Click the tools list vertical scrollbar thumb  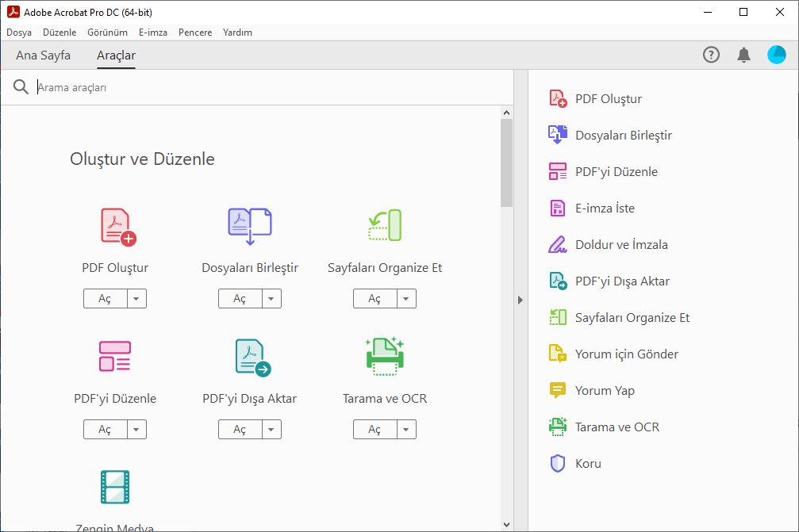tap(506, 163)
